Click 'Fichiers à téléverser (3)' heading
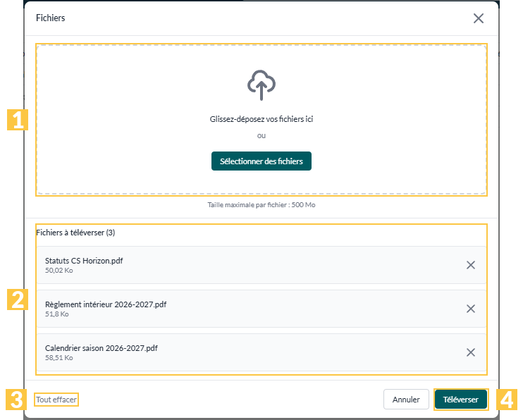Screen dimensions: 523x420 [75, 233]
